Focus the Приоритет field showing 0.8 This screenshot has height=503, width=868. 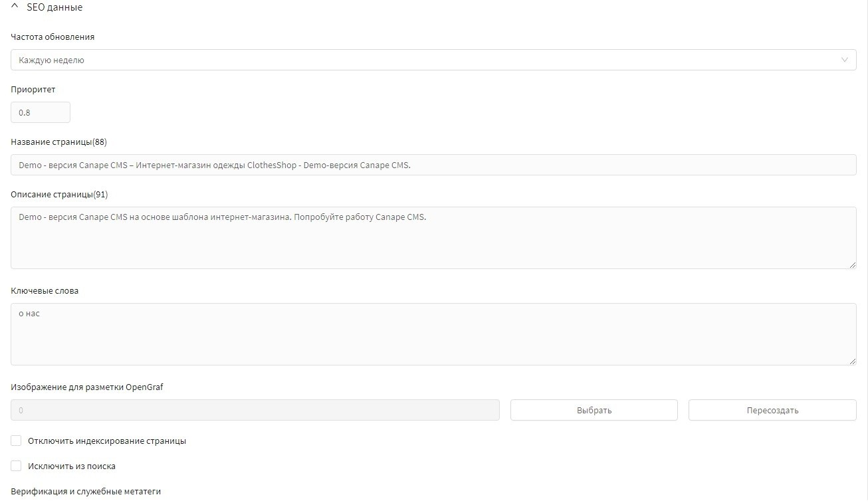click(x=40, y=112)
